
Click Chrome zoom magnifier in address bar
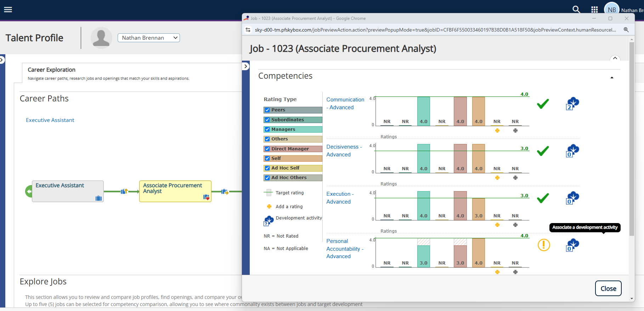[626, 30]
